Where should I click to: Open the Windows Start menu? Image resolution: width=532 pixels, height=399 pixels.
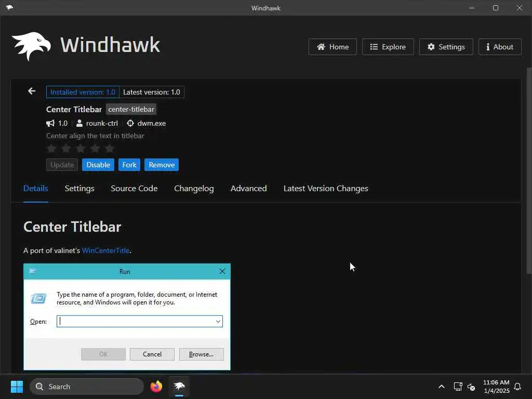17,387
